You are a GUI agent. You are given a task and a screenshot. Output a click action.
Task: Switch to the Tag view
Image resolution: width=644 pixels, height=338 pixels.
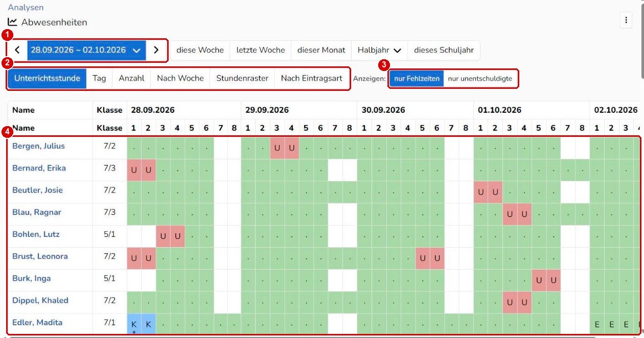click(x=99, y=78)
